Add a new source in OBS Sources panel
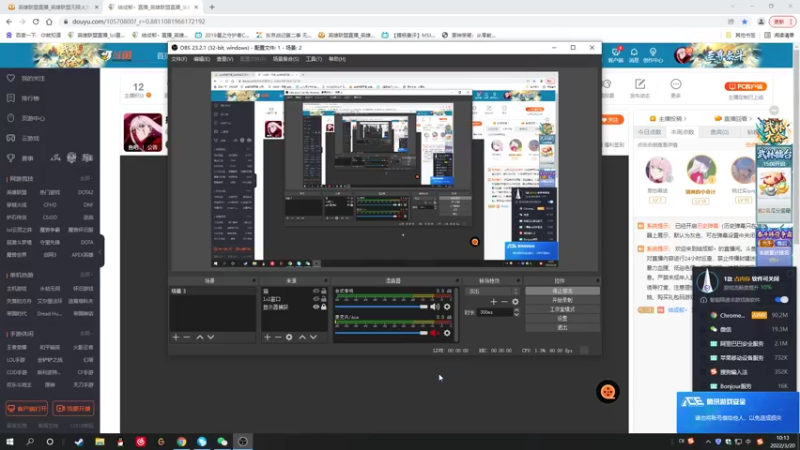The width and height of the screenshot is (800, 450). pos(267,337)
